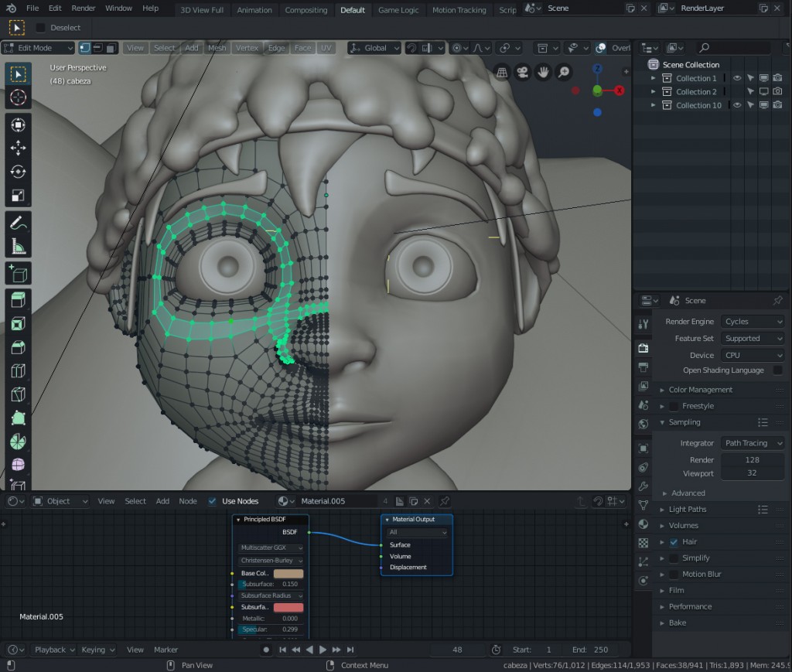Screen dimensions: 792x672
Task: Open the Render Engine dropdown showing Cycles
Action: click(752, 321)
